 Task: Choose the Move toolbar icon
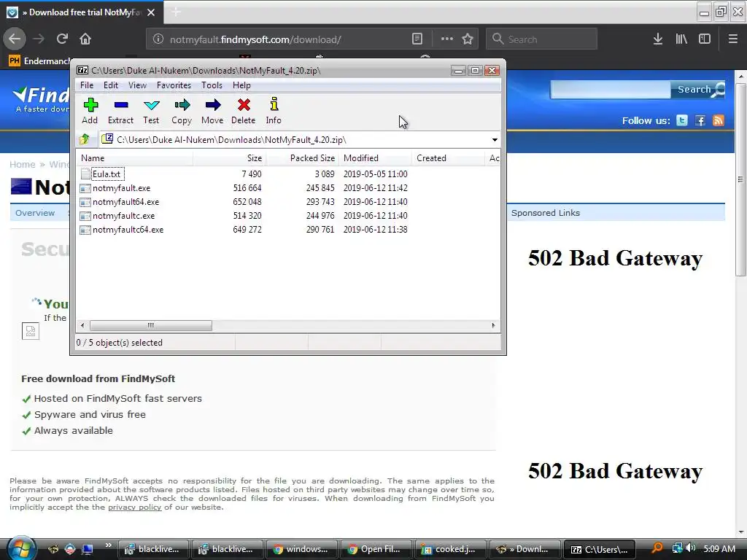(212, 112)
